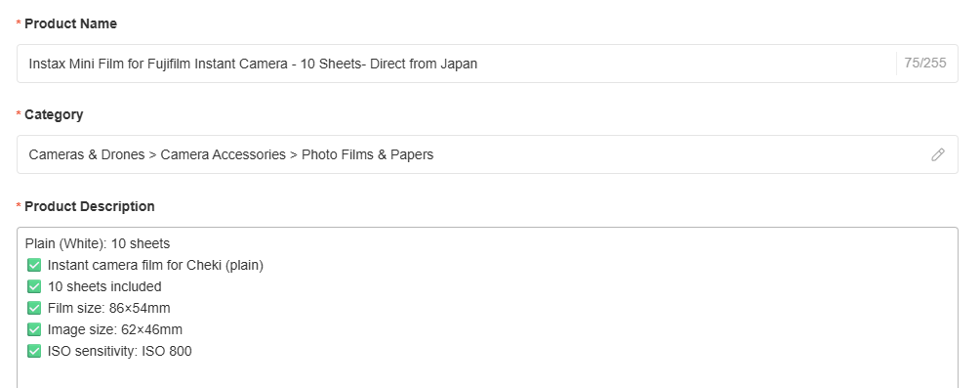Screen dimensions: 980x388
Task: Click Direct from Japan text in product name
Action: click(x=424, y=64)
